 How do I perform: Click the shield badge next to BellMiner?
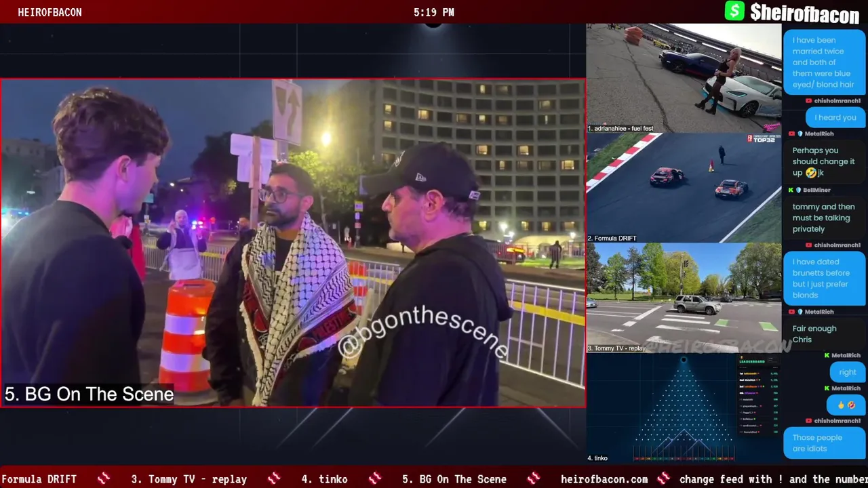[800, 190]
